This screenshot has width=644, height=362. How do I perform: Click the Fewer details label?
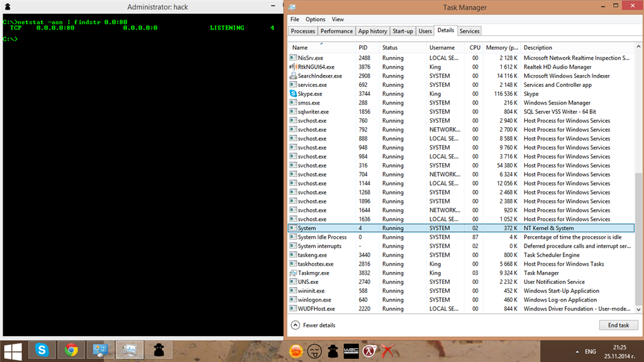tap(319, 325)
